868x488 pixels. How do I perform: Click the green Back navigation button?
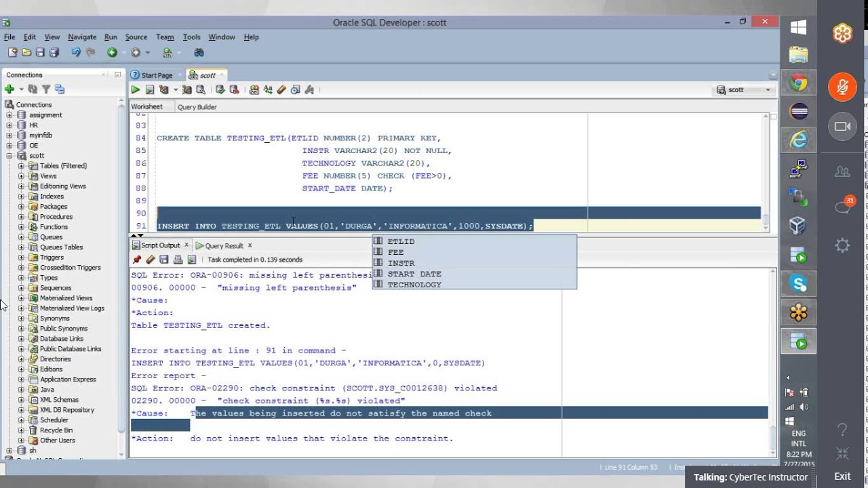(112, 52)
